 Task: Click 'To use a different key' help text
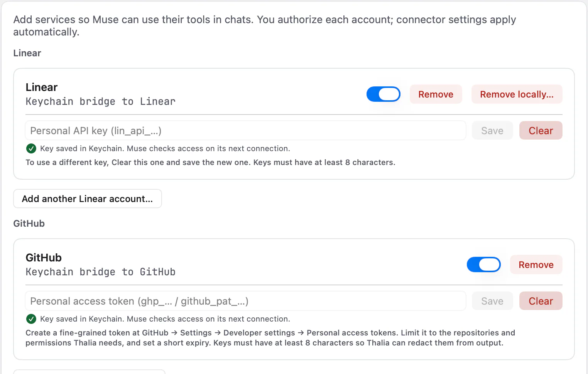click(x=210, y=162)
